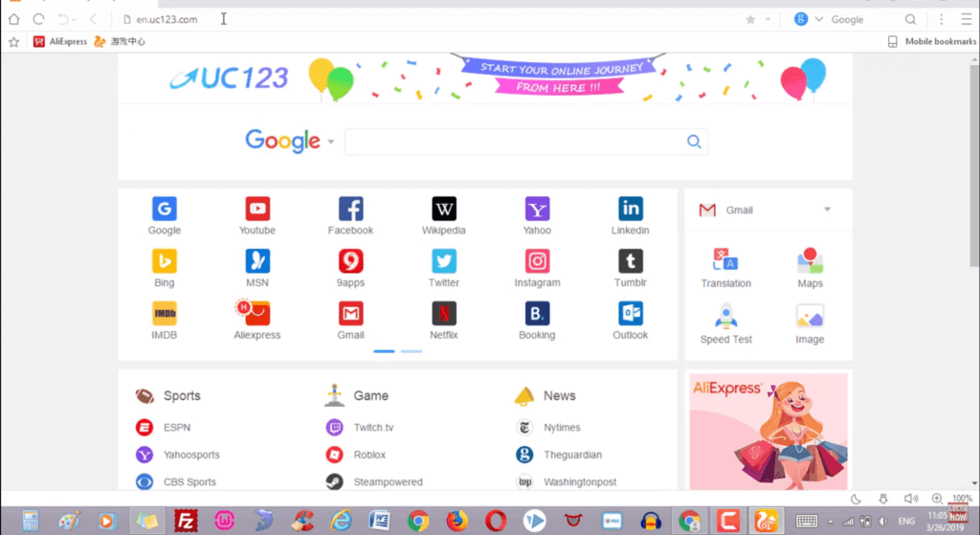
Task: Open Word from the taskbar
Action: pyautogui.click(x=379, y=521)
